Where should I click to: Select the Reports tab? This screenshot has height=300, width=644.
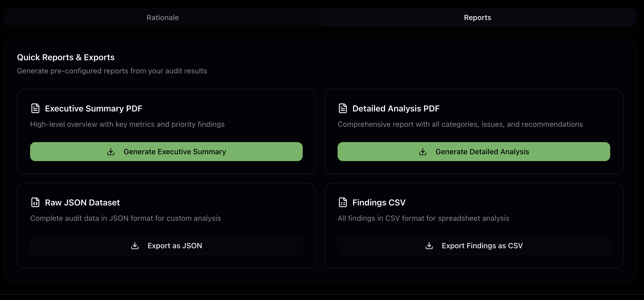pyautogui.click(x=477, y=17)
